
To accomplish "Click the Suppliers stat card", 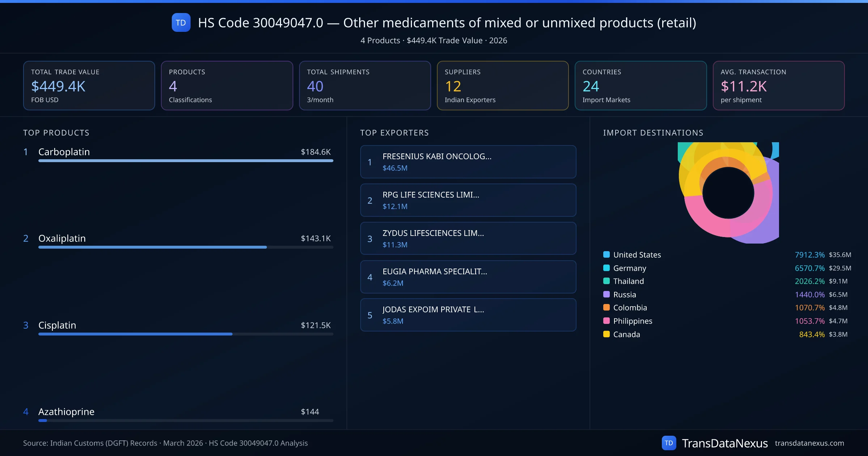I will pyautogui.click(x=502, y=85).
